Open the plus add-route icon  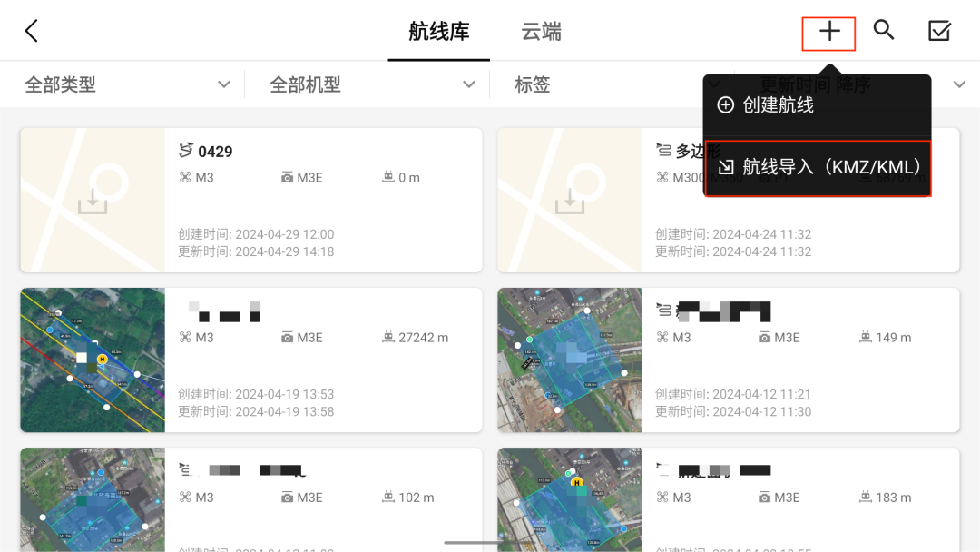click(x=829, y=31)
